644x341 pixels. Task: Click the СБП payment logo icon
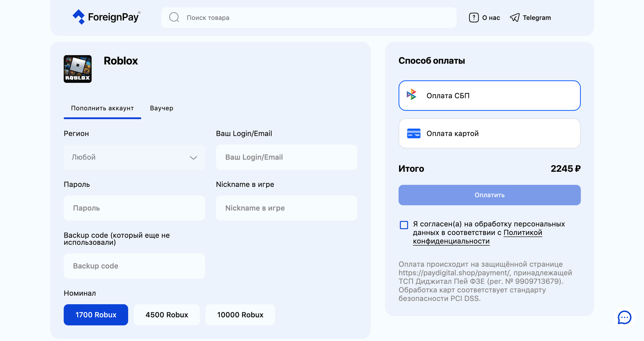click(x=412, y=95)
